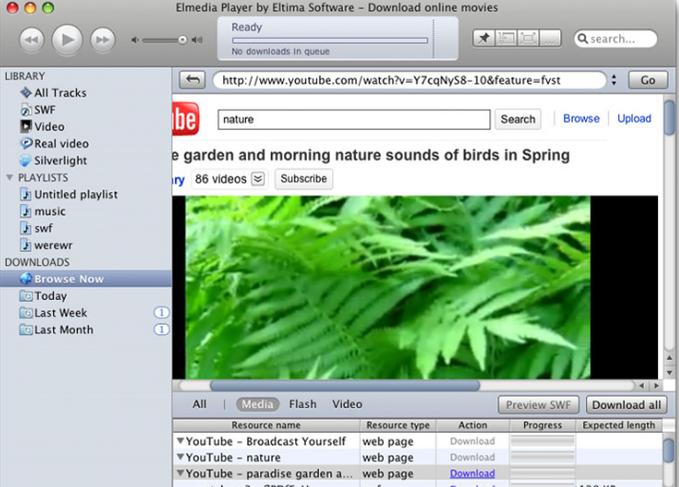
Task: Click the page scroll up arrow
Action: tap(669, 358)
